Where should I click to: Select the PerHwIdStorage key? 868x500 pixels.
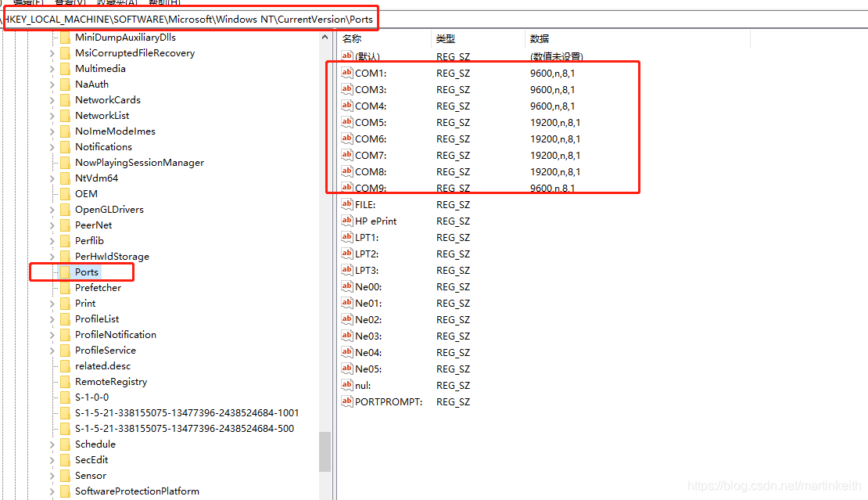112,257
